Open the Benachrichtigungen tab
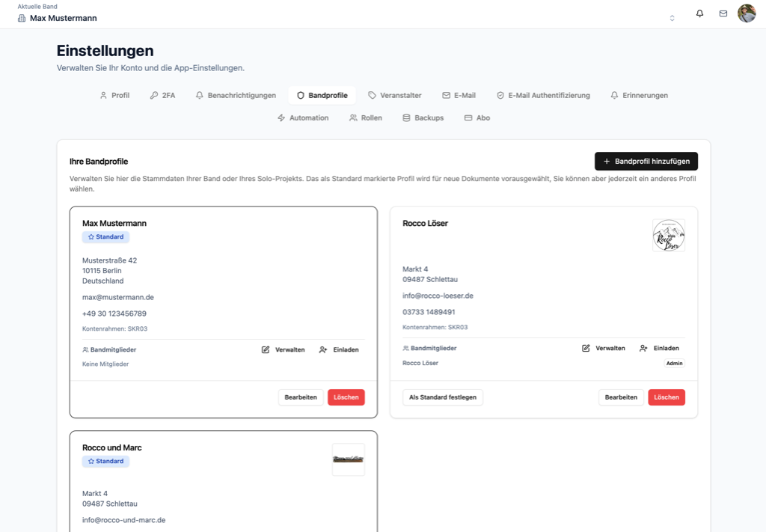The image size is (766, 532). [x=236, y=95]
